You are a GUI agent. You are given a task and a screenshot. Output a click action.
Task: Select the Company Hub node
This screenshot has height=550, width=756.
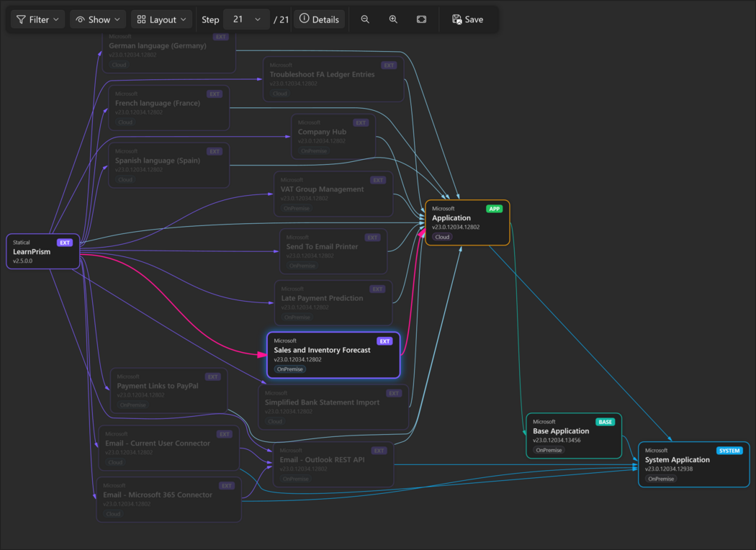point(333,136)
